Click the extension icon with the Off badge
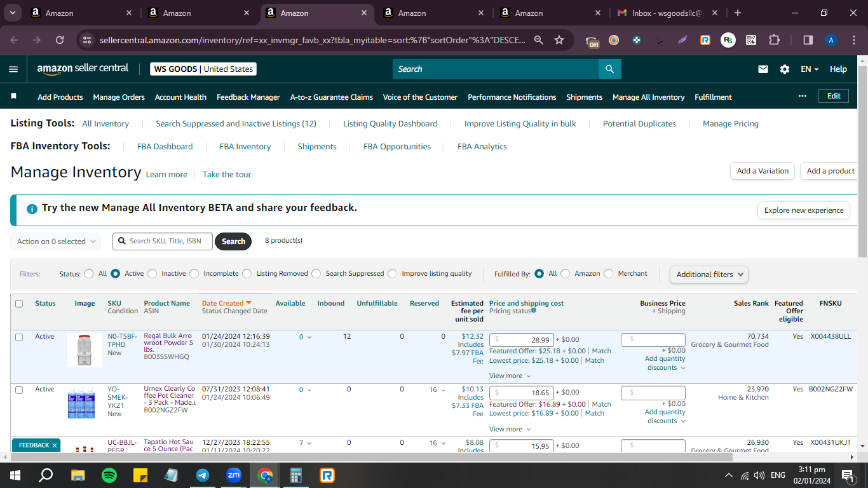The width and height of the screenshot is (868, 488). pos(592,41)
